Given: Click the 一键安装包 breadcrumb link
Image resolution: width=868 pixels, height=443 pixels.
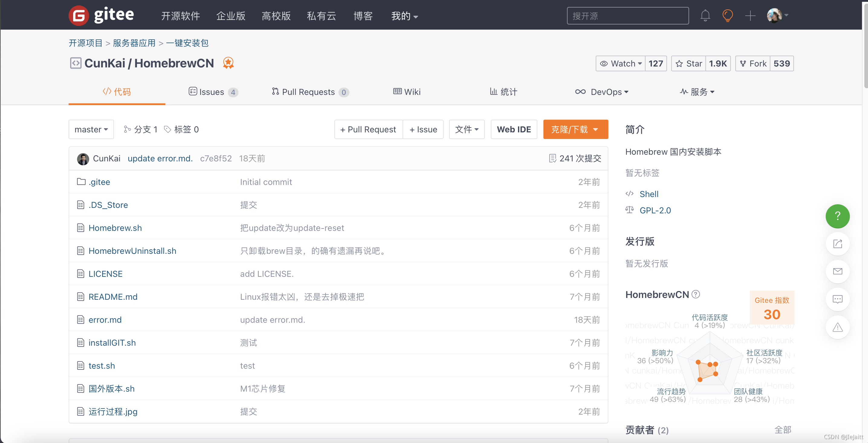Looking at the screenshot, I should (187, 43).
